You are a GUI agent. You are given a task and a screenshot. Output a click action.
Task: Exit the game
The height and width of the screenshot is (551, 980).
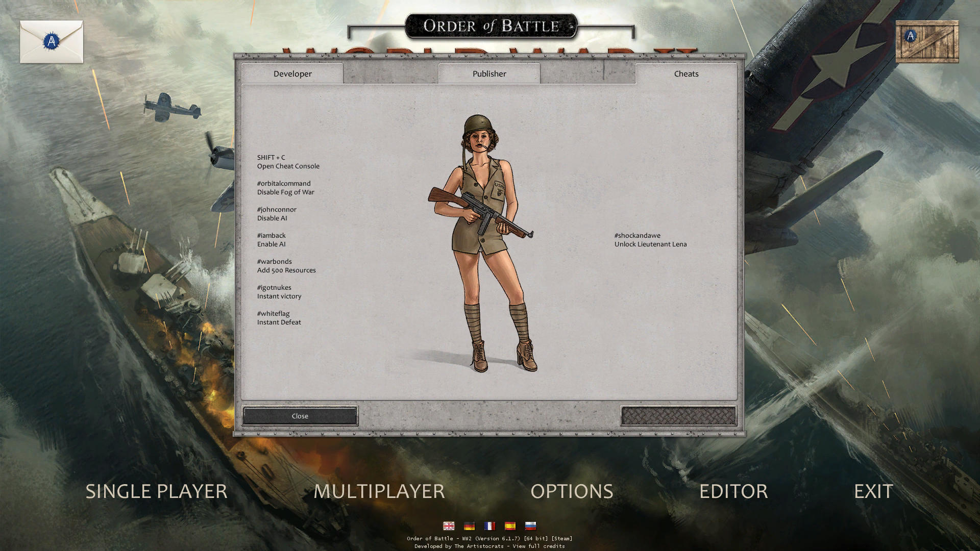point(873,491)
